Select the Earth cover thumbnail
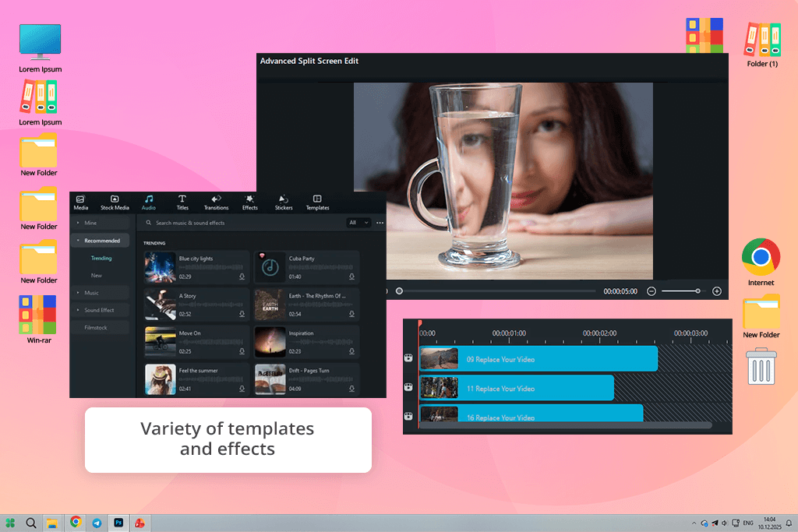This screenshot has width=798, height=532. click(270, 305)
